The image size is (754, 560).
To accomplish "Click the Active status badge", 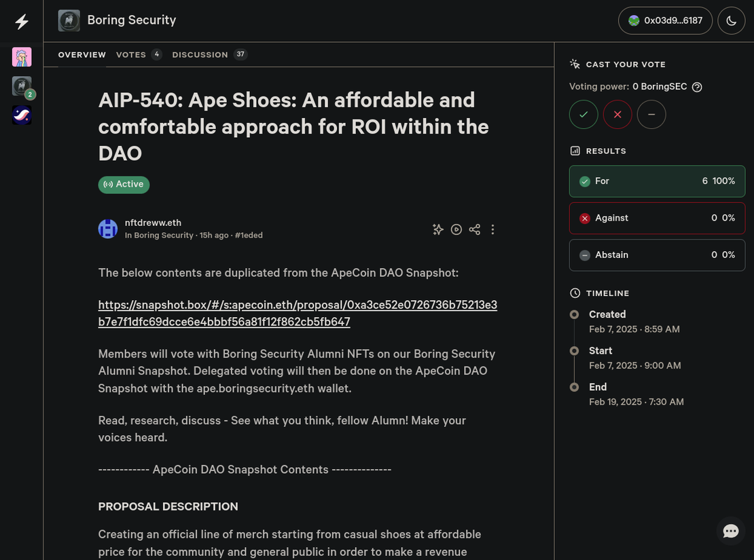I will [124, 185].
